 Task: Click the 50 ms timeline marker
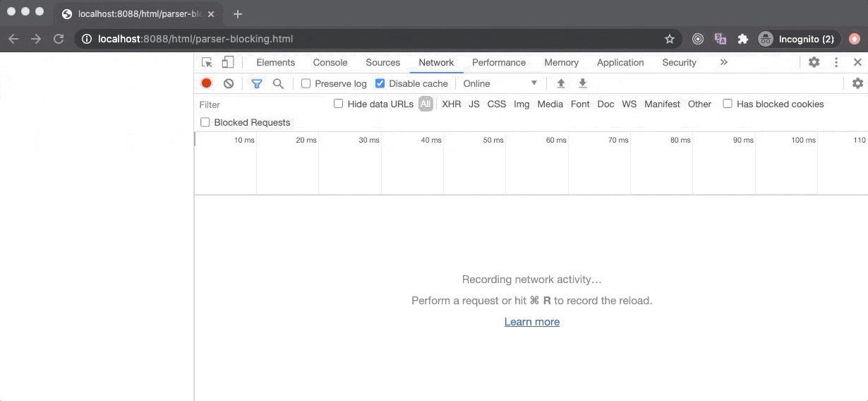click(x=493, y=140)
